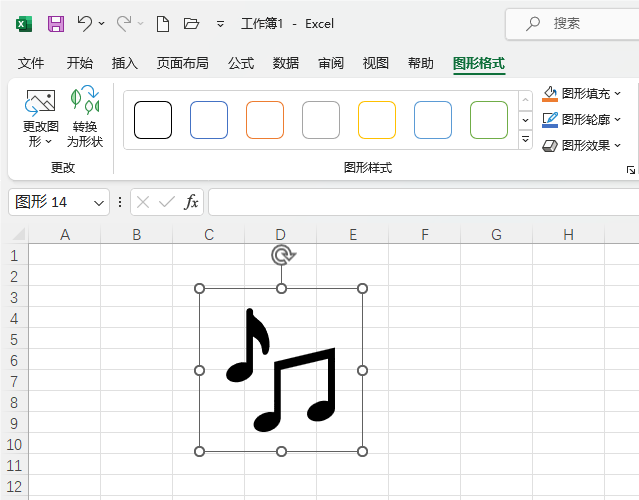Click the rotation handle above the graphic

pyautogui.click(x=282, y=255)
